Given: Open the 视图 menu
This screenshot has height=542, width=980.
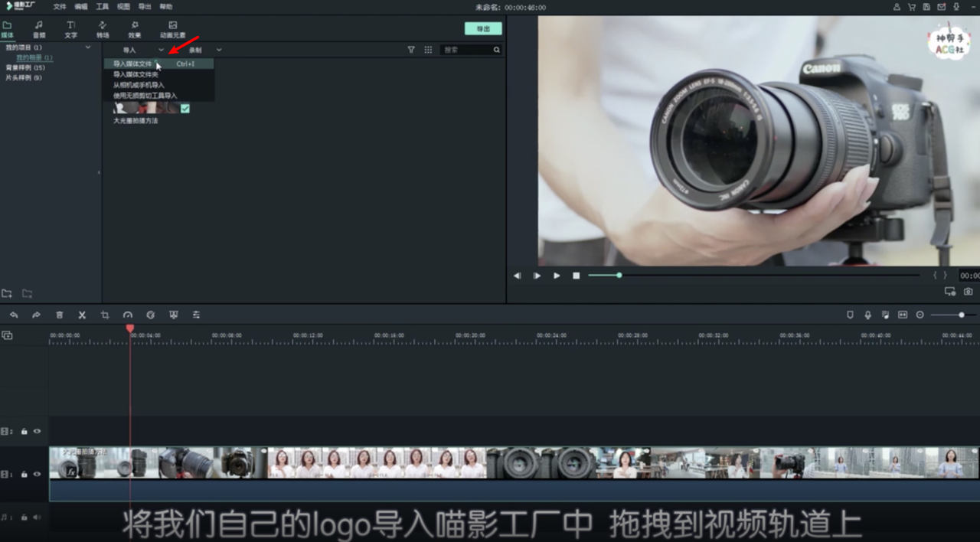Looking at the screenshot, I should (123, 6).
